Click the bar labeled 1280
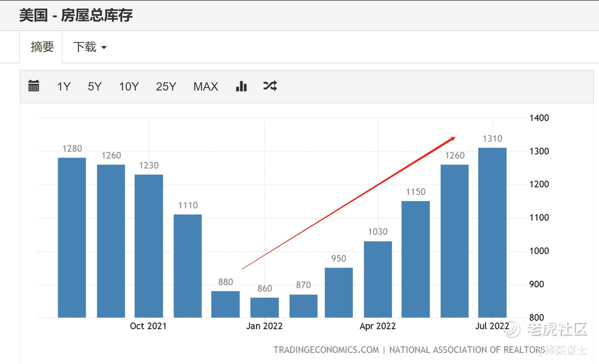599x364 pixels. (x=72, y=237)
